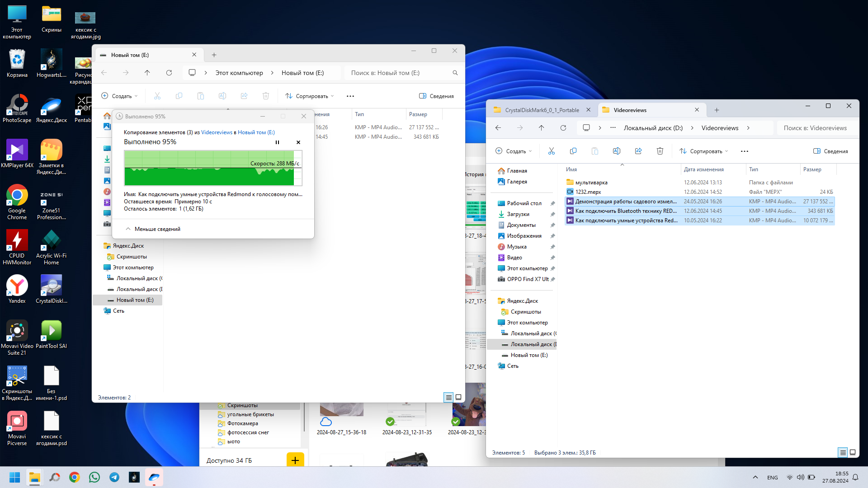868x488 pixels.
Task: Add a new tab in Videoreviews window
Action: tap(717, 110)
